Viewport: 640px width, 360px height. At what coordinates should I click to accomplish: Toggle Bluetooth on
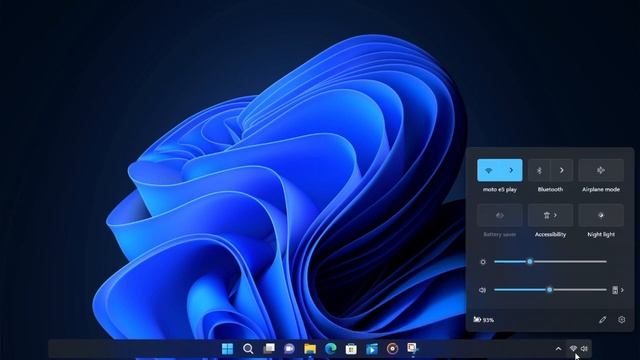point(539,170)
